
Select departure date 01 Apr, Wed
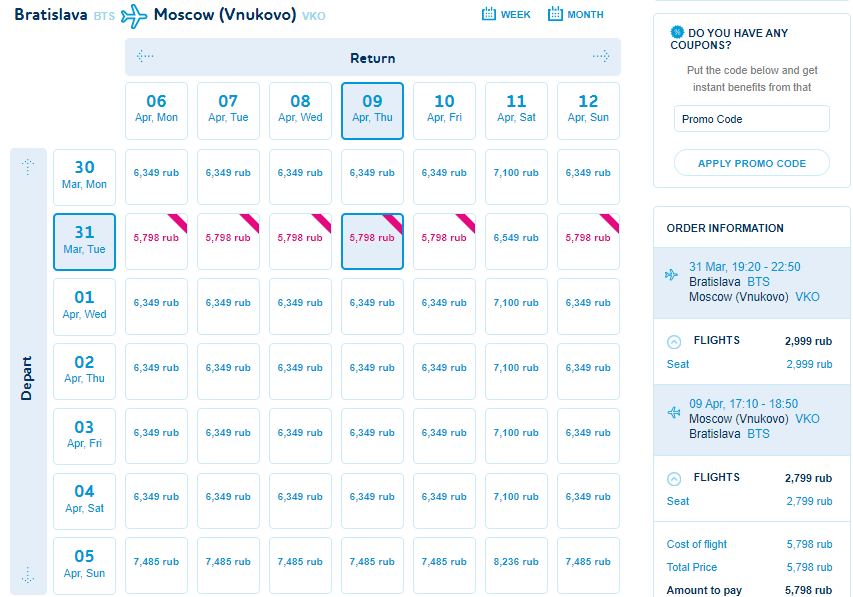pyautogui.click(x=84, y=306)
